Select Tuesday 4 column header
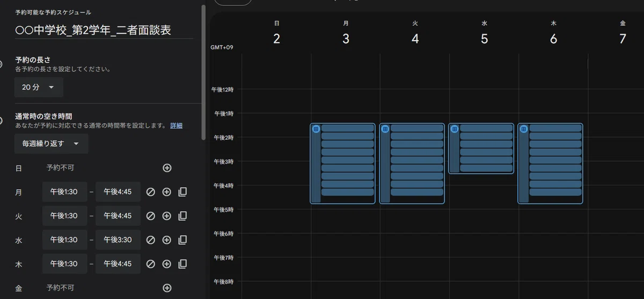The width and height of the screenshot is (644, 299). pyautogui.click(x=415, y=34)
